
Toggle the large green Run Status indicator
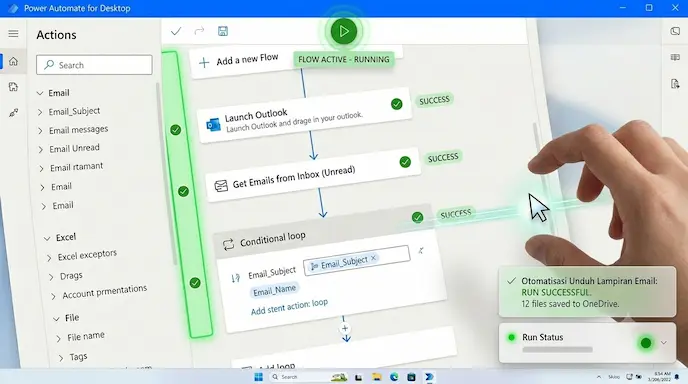[646, 343]
